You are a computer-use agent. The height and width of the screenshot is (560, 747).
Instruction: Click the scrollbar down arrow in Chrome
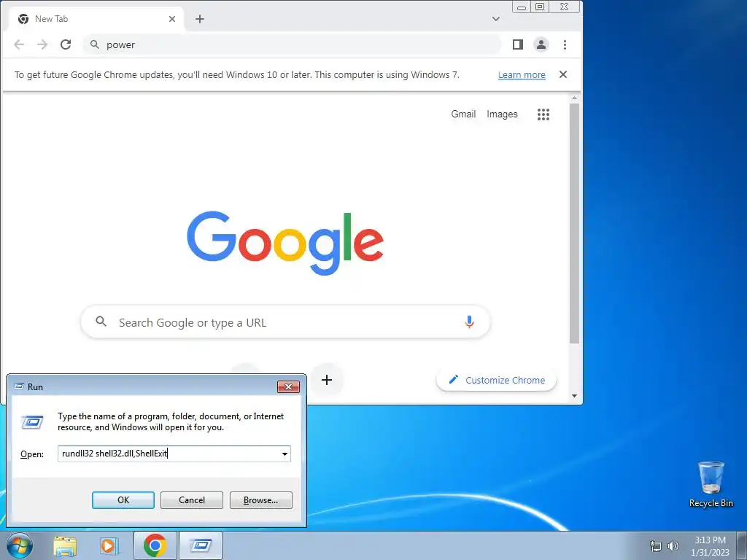575,396
